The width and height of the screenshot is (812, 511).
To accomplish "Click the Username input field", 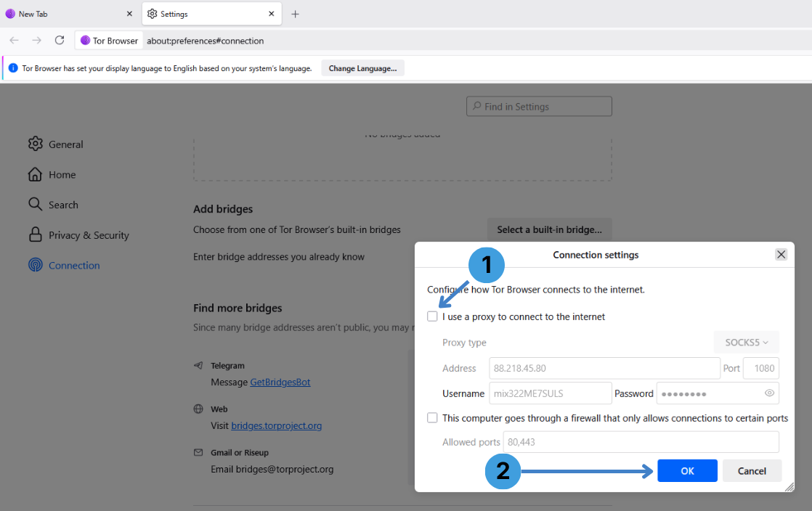I will click(551, 393).
